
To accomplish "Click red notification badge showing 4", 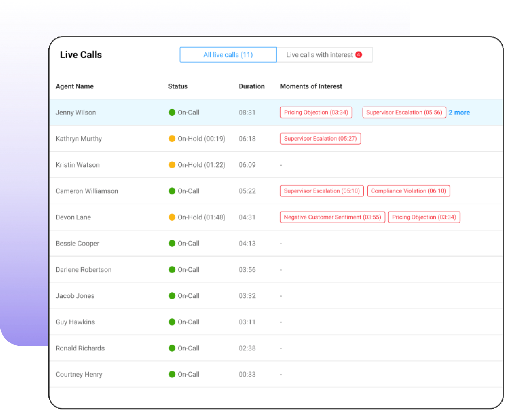I will 359,55.
